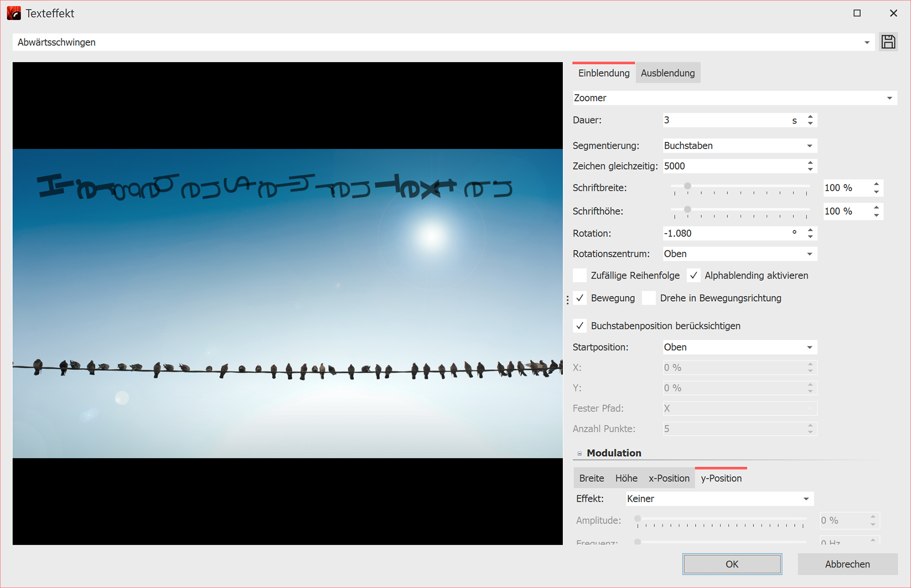The image size is (911, 588).
Task: Save the current text effect preset
Action: (888, 42)
